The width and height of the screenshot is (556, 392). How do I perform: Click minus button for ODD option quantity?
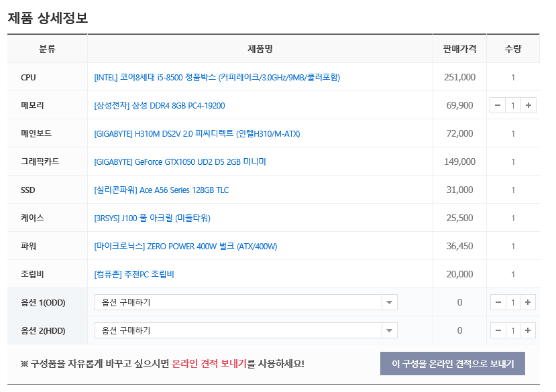[x=498, y=302]
